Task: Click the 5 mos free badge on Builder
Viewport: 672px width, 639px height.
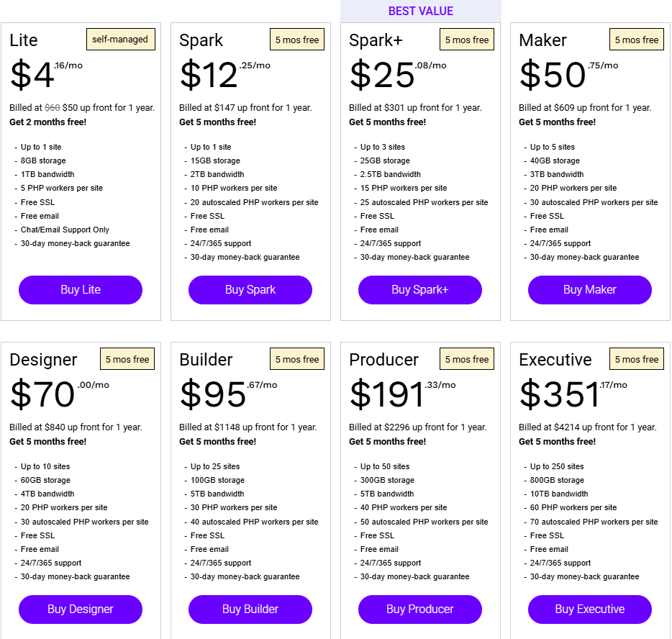Action: (x=297, y=359)
